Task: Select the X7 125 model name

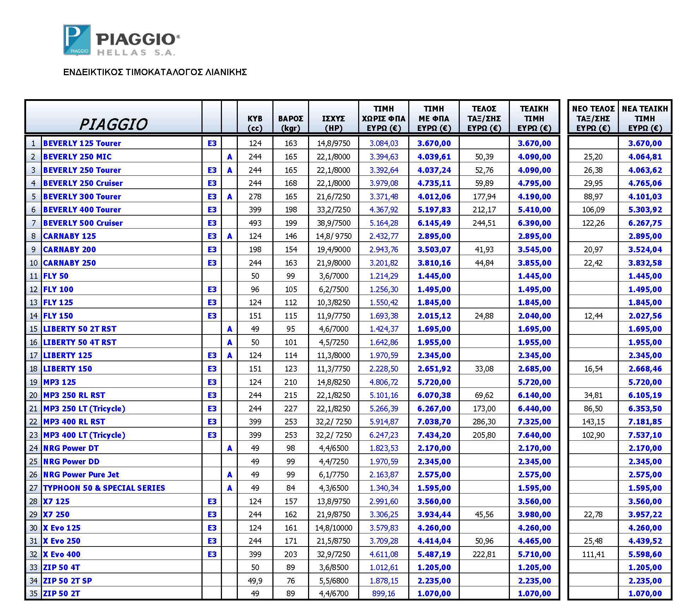Action: (x=56, y=501)
